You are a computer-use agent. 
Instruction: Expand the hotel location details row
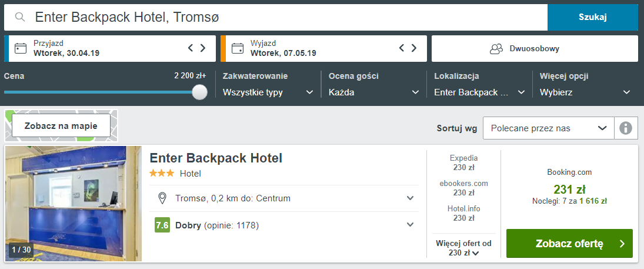pyautogui.click(x=411, y=198)
